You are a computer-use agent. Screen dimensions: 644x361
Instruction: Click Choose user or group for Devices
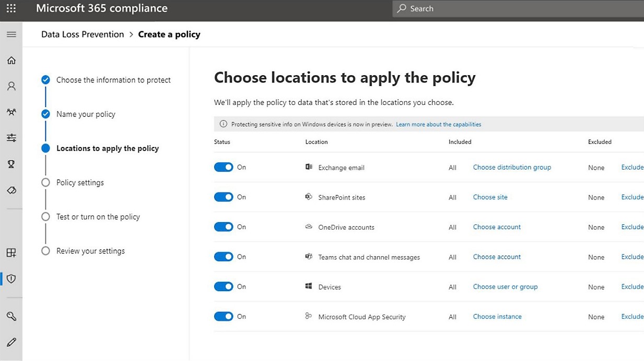505,286
